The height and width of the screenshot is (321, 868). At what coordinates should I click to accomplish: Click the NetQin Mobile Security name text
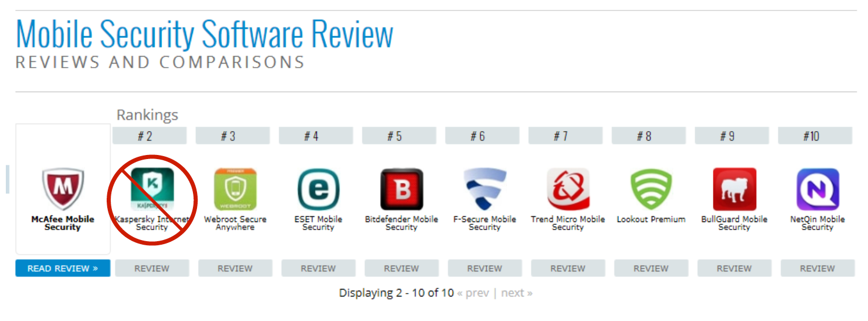point(818,224)
